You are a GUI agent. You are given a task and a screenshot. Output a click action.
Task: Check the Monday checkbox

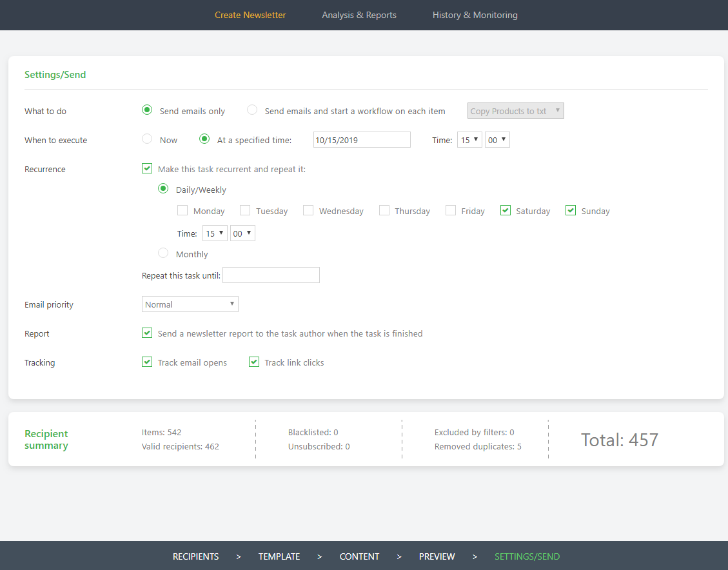point(182,211)
